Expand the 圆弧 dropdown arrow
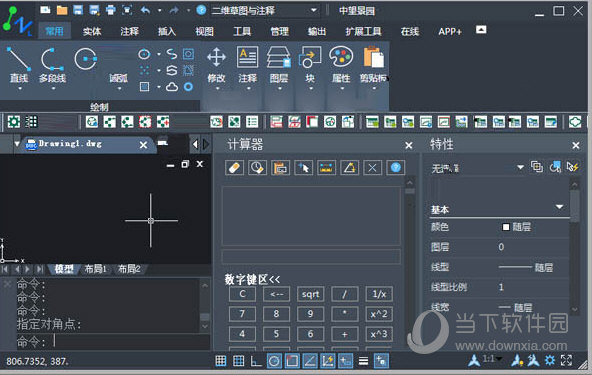 [119, 89]
